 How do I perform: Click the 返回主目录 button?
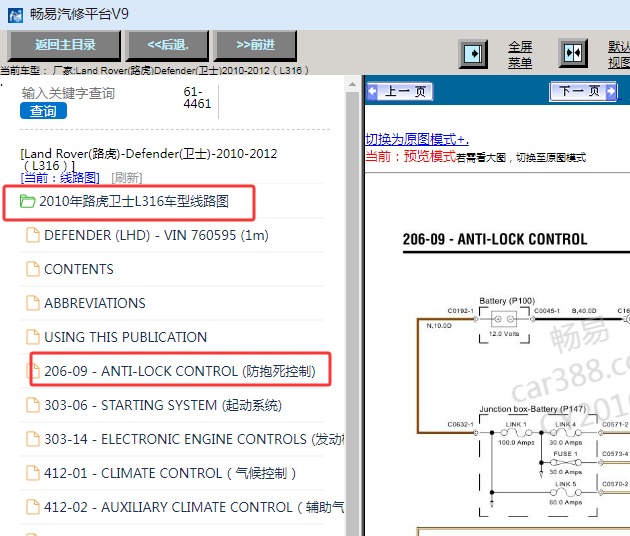[65, 45]
